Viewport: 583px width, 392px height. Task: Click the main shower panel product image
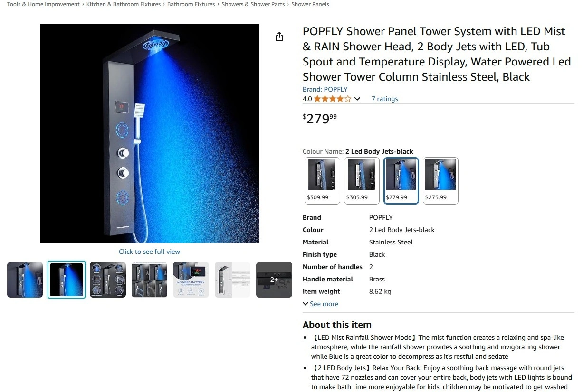click(150, 133)
